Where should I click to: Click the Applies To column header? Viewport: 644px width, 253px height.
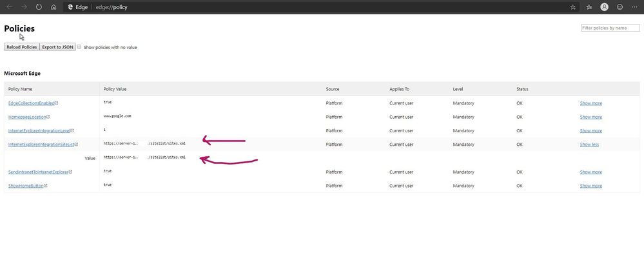click(399, 89)
